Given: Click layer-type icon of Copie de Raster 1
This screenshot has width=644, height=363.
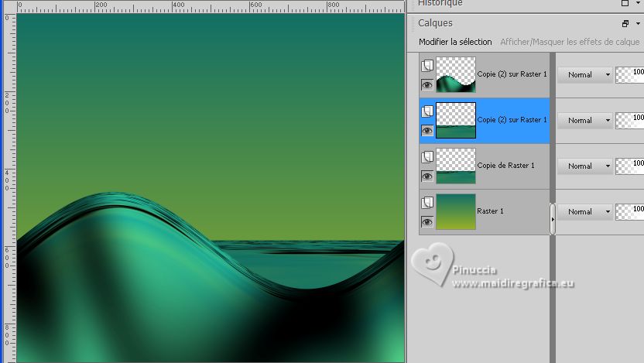Looking at the screenshot, I should click(x=427, y=157).
